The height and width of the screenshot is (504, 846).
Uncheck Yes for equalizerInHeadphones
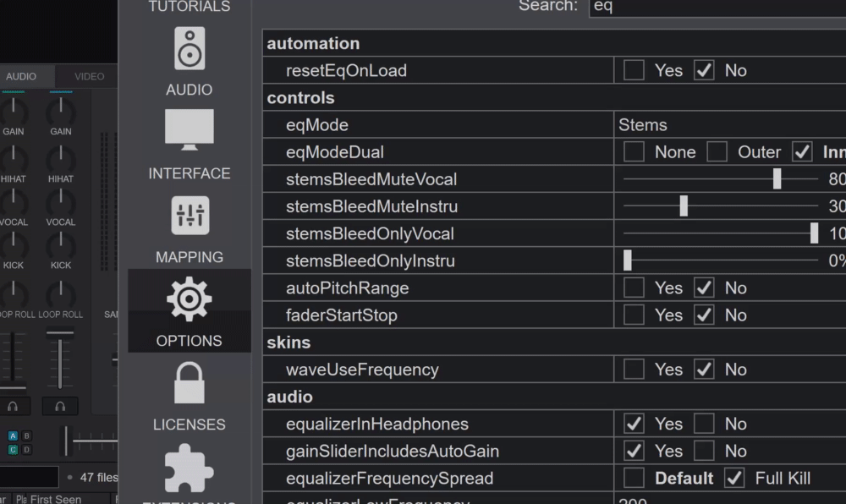pyautogui.click(x=634, y=424)
